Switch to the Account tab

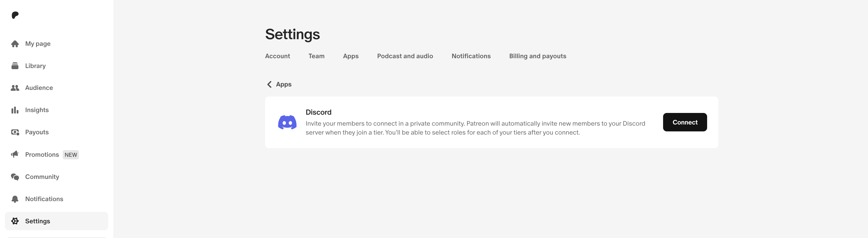(x=277, y=56)
